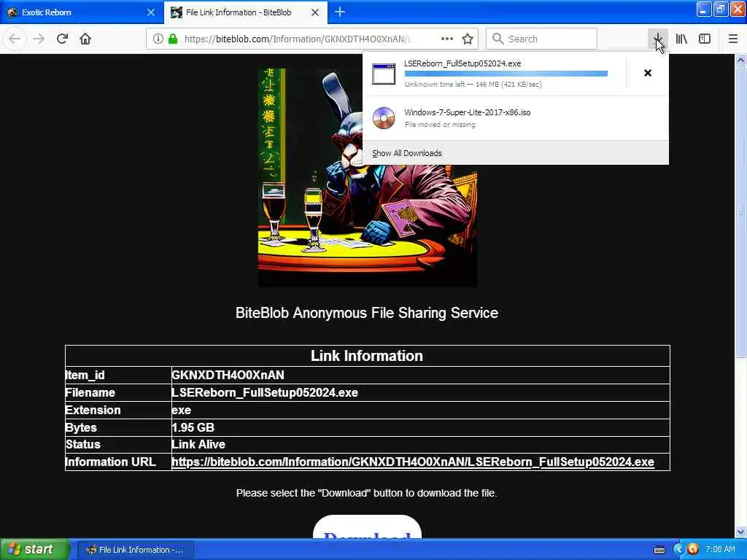Click the orange tray icon beside clock
This screenshot has width=747, height=560.
click(693, 550)
